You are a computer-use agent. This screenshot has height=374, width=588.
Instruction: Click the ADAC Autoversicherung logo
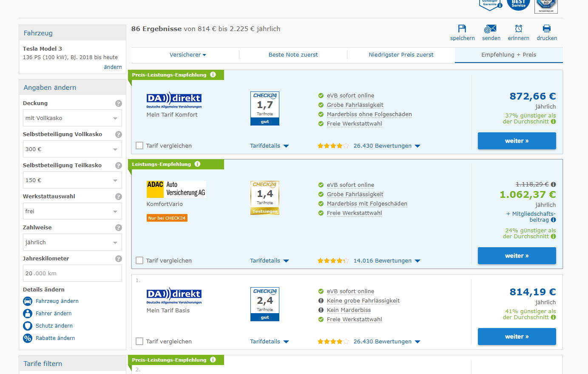(176, 189)
